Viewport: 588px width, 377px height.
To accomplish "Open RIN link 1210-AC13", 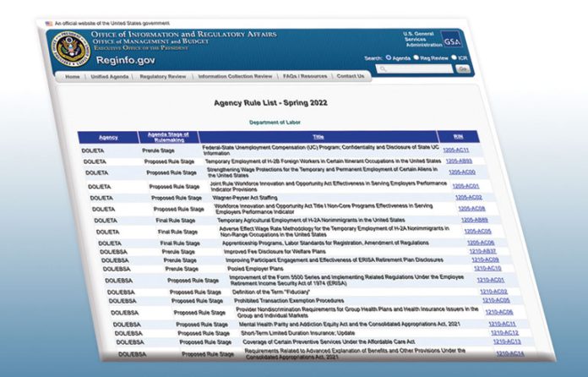I will 507,341.
